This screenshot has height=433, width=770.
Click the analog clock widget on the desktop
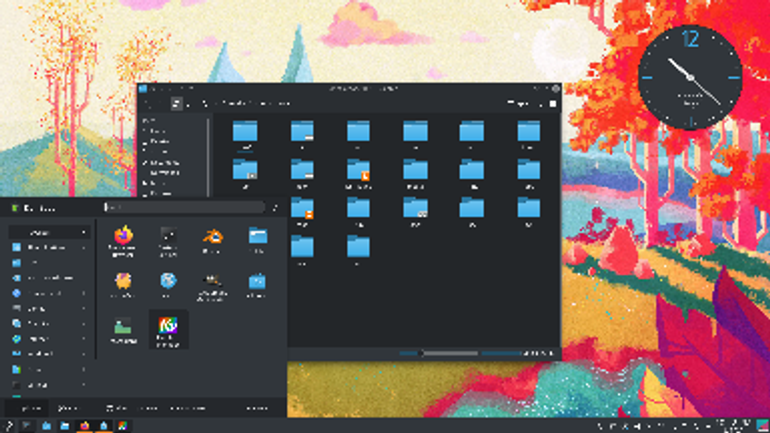click(690, 77)
